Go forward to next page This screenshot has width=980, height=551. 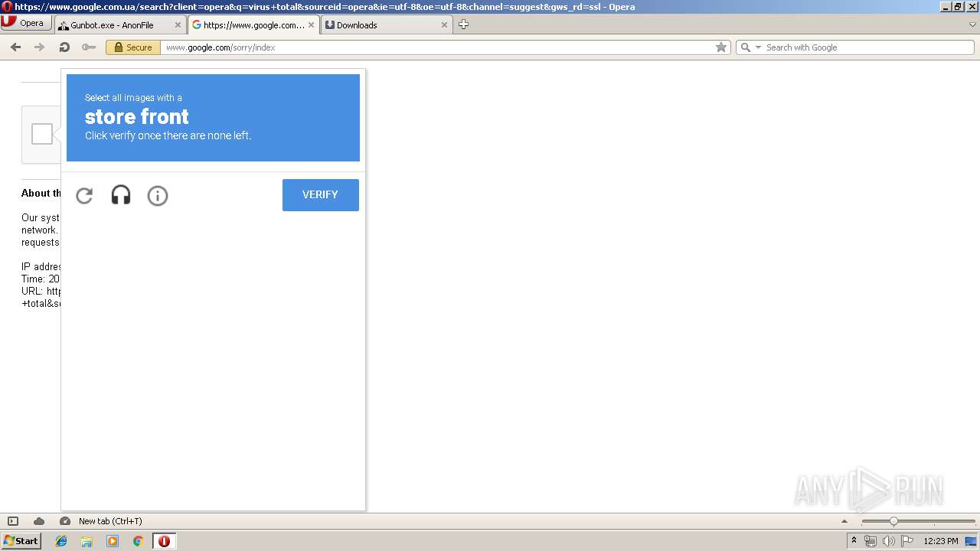pyautogui.click(x=39, y=47)
